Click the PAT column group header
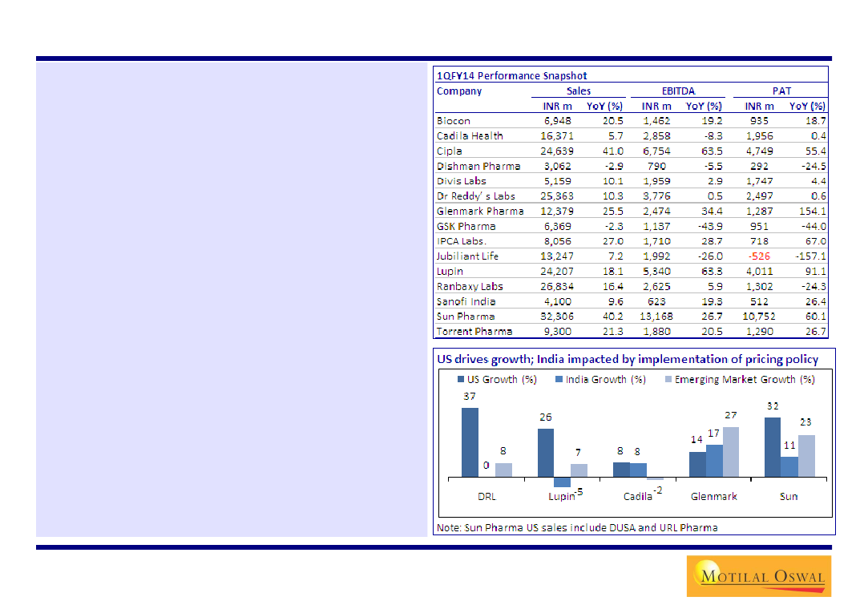The image size is (868, 601). (781, 91)
